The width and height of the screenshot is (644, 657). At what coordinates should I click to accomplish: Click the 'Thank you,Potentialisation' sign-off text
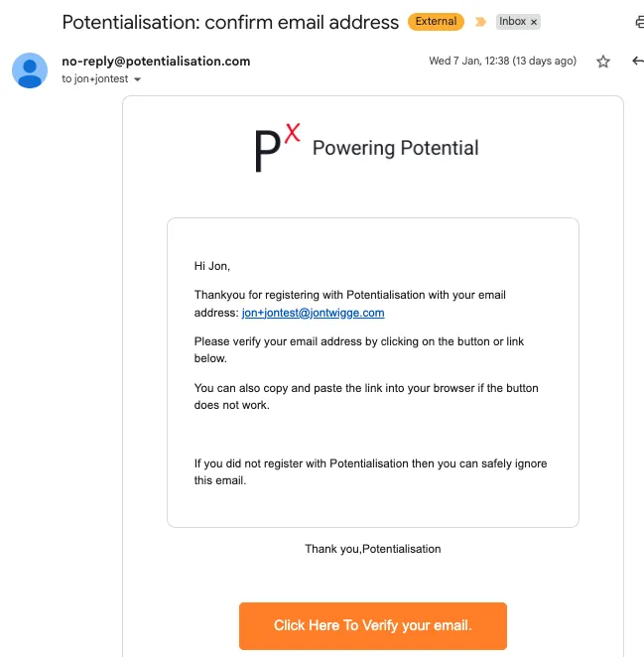372,549
